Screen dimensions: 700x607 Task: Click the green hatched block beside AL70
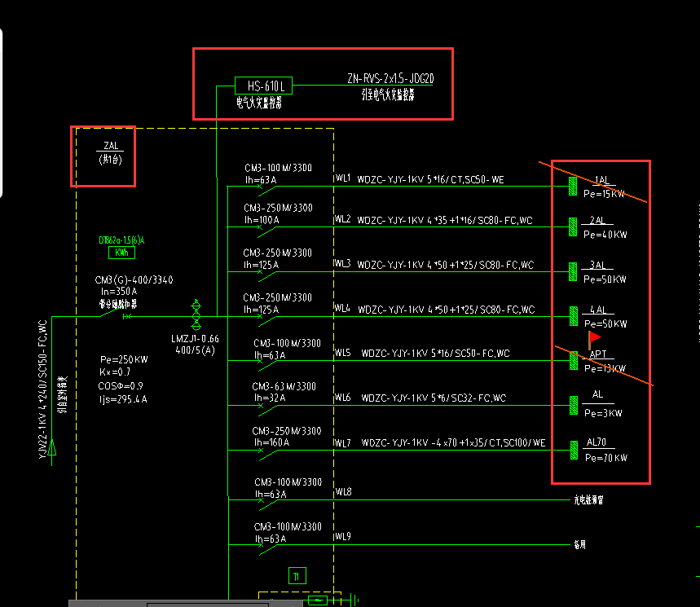point(575,450)
